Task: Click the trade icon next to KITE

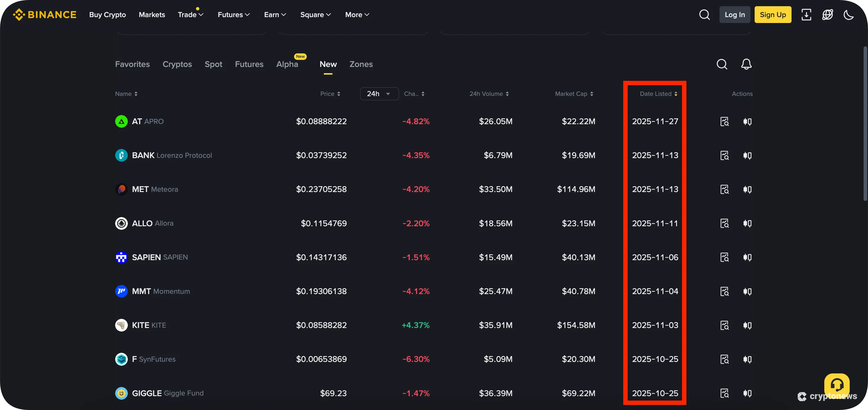Action: [747, 325]
